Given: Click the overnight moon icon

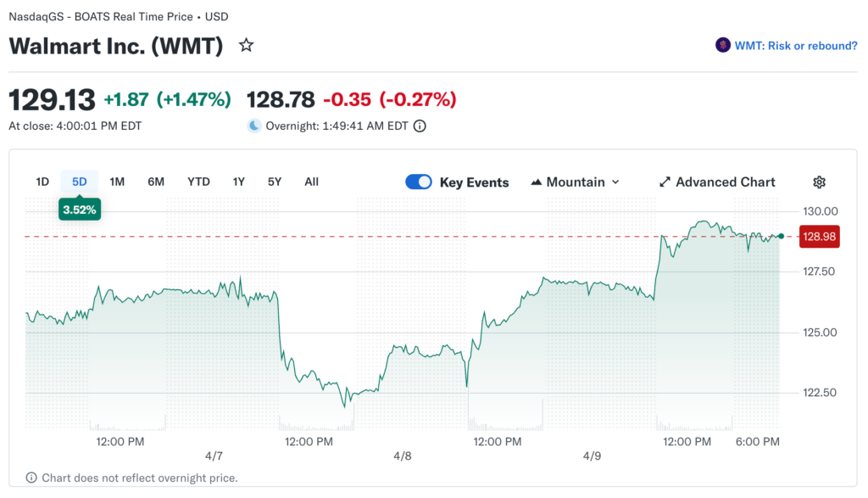Looking at the screenshot, I should [x=254, y=126].
